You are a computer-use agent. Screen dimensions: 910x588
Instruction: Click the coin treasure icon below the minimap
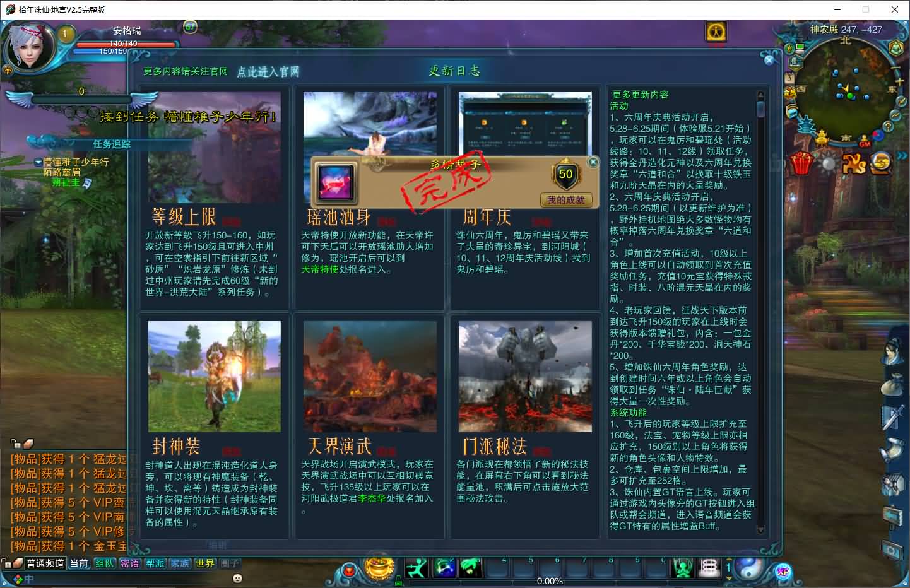[880, 164]
